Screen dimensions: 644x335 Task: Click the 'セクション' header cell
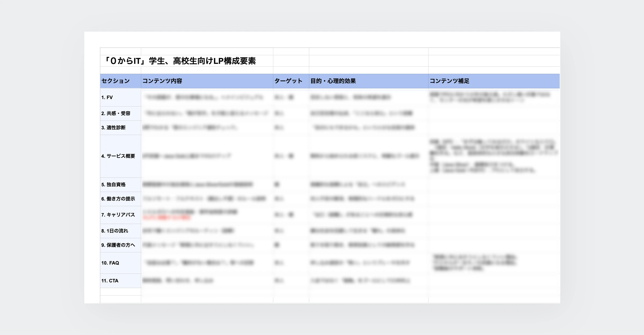[120, 81]
